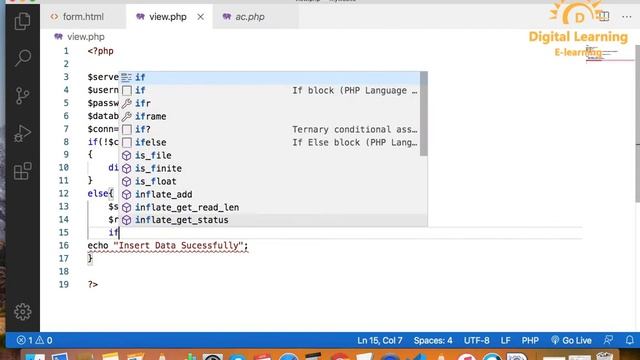Select the 'inflate_get_read_len' suggestion
The width and height of the screenshot is (640, 360).
click(270, 207)
